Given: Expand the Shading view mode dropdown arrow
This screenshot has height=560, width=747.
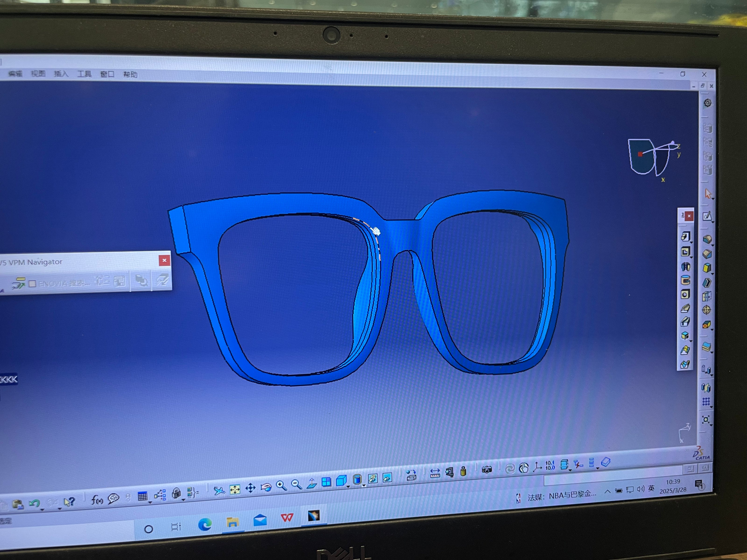Looking at the screenshot, I should (364, 485).
